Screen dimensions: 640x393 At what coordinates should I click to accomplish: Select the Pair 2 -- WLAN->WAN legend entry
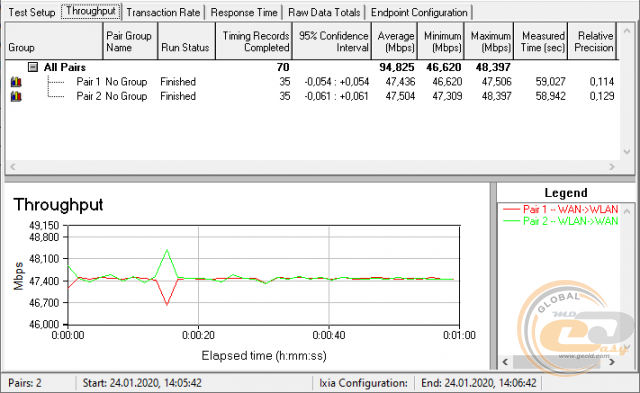point(560,221)
